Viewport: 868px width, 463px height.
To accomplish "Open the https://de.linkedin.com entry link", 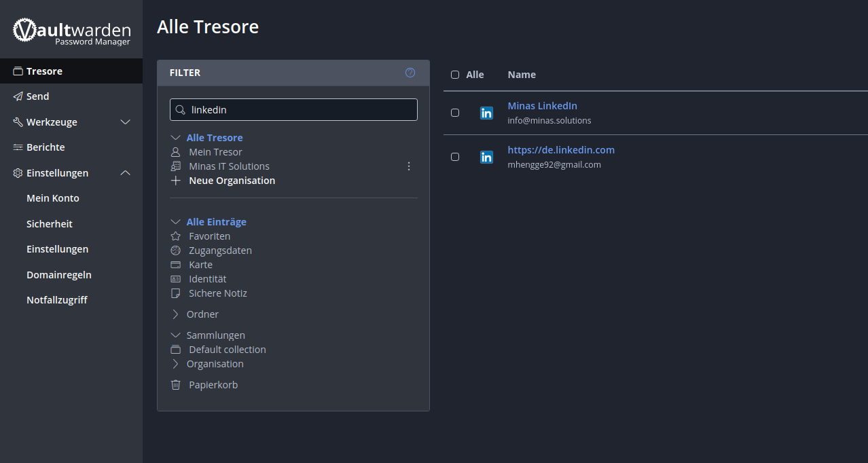I will click(561, 150).
